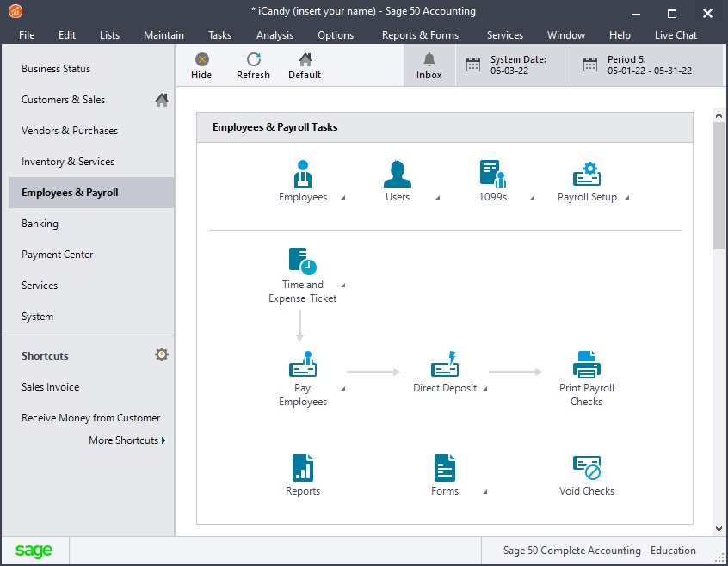
Task: Click the window resize grip corner
Action: coord(719,557)
